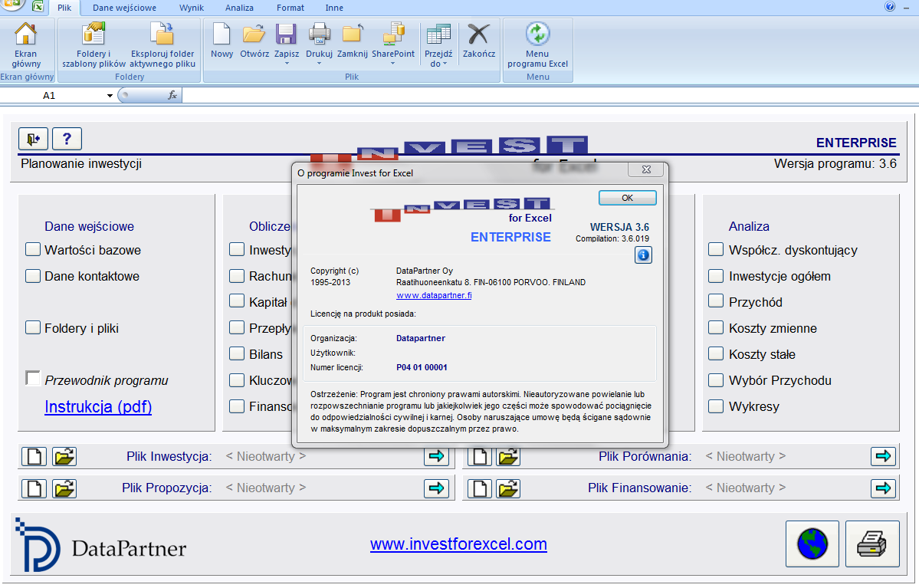
Task: Tick the Inwestycje ogółem checkbox
Action: click(x=716, y=276)
